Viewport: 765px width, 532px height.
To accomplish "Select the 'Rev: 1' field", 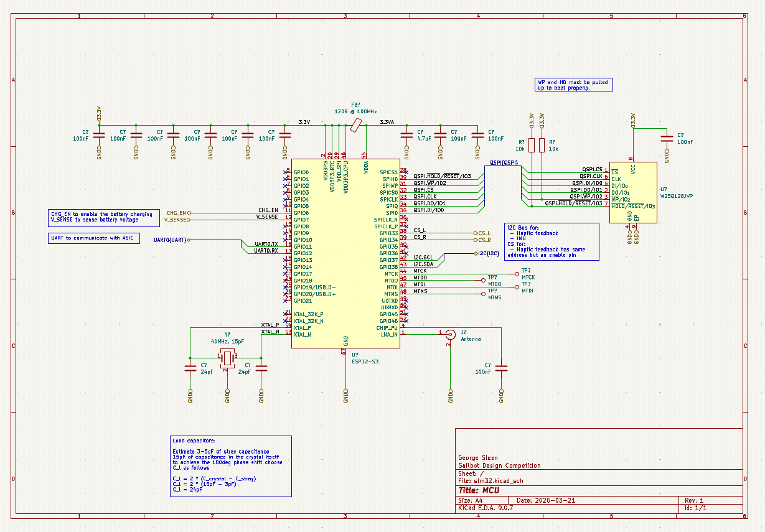I will (x=694, y=500).
